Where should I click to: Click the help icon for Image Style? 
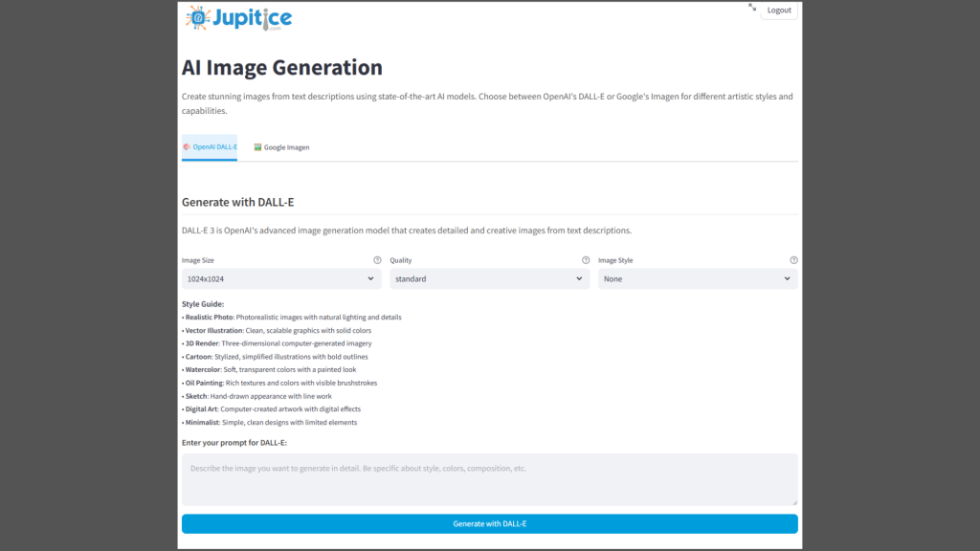tap(793, 260)
